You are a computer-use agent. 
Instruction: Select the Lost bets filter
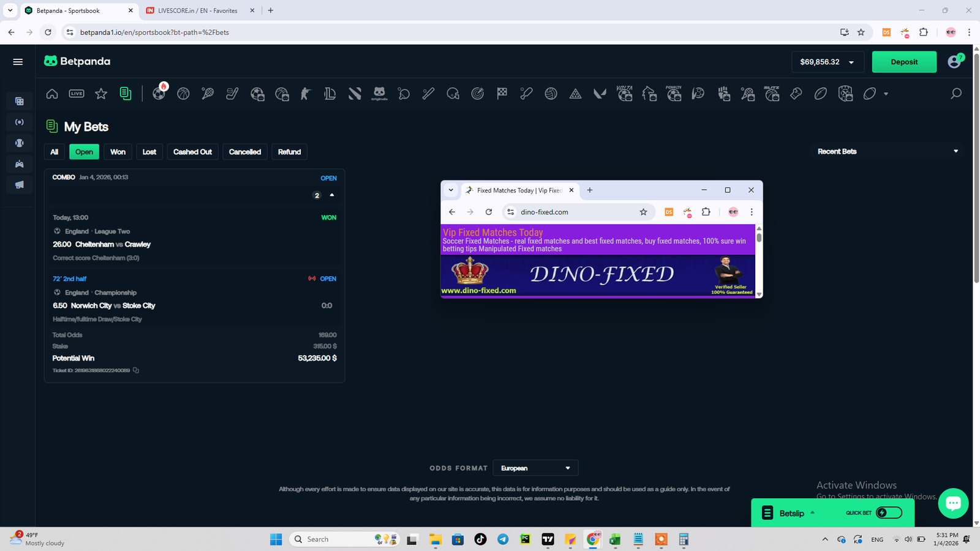[149, 152]
